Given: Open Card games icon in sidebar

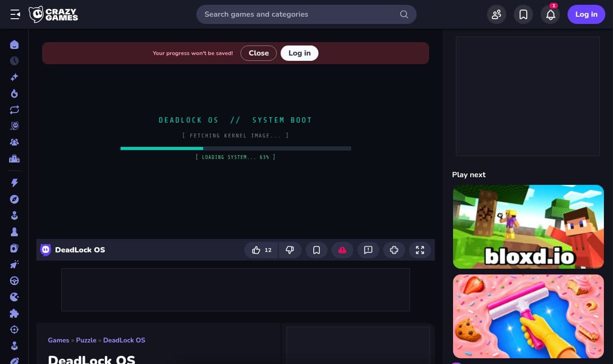Looking at the screenshot, I should pyautogui.click(x=14, y=248).
